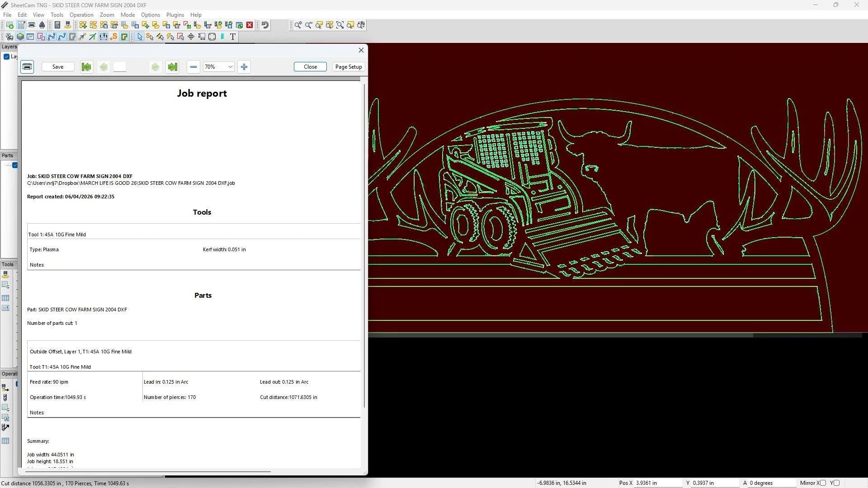Click the Close button in report dialog

(x=310, y=67)
